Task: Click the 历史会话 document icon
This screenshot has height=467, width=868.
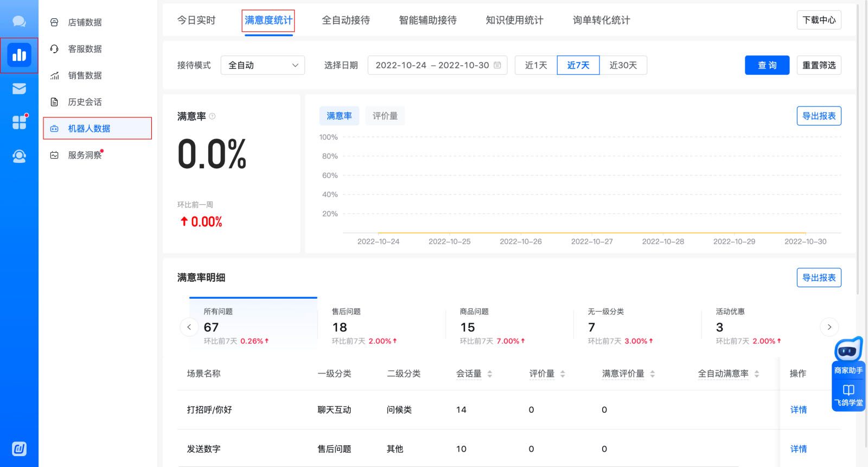Action: pyautogui.click(x=54, y=102)
